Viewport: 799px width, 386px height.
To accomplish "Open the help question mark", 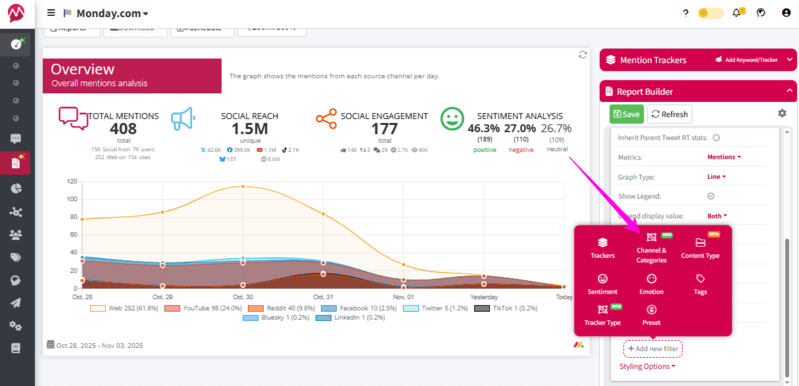I will tap(686, 14).
